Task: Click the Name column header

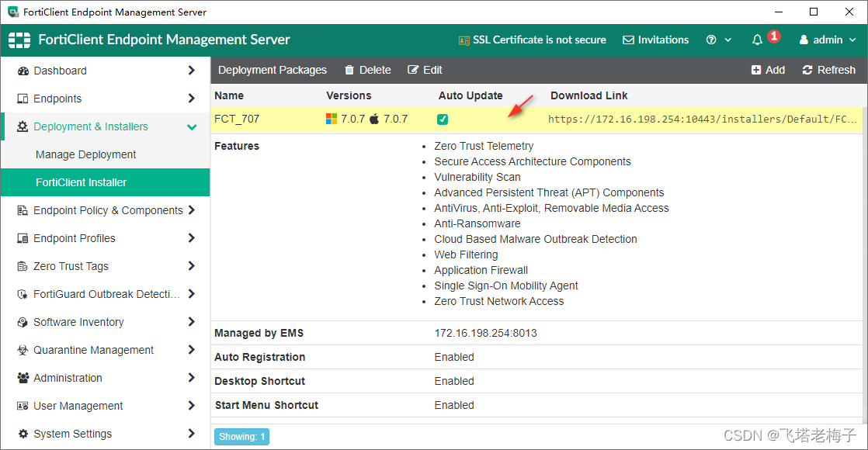Action: pos(229,95)
